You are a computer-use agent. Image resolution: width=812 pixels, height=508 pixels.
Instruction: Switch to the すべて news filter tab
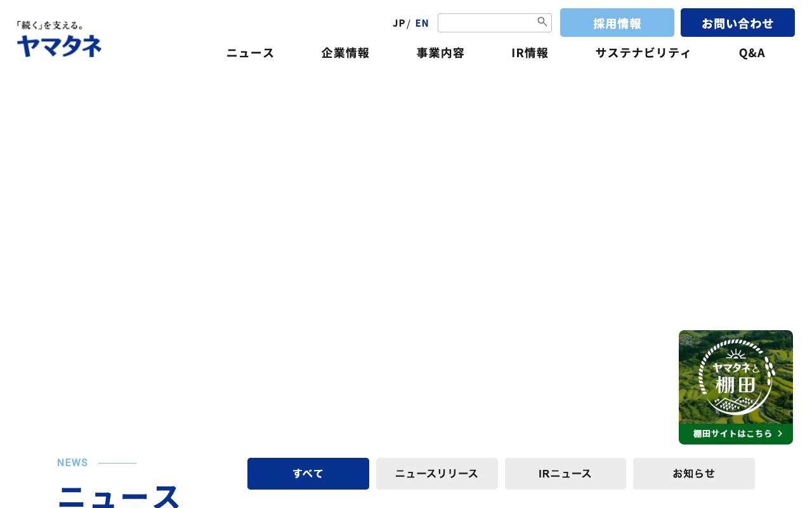[x=308, y=474]
